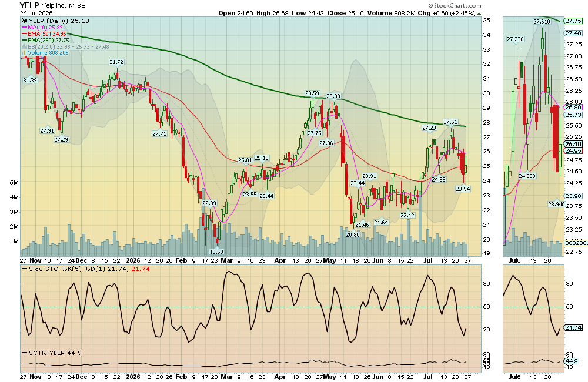Click the 21.74 stochastic axis tag

pyautogui.click(x=573, y=328)
